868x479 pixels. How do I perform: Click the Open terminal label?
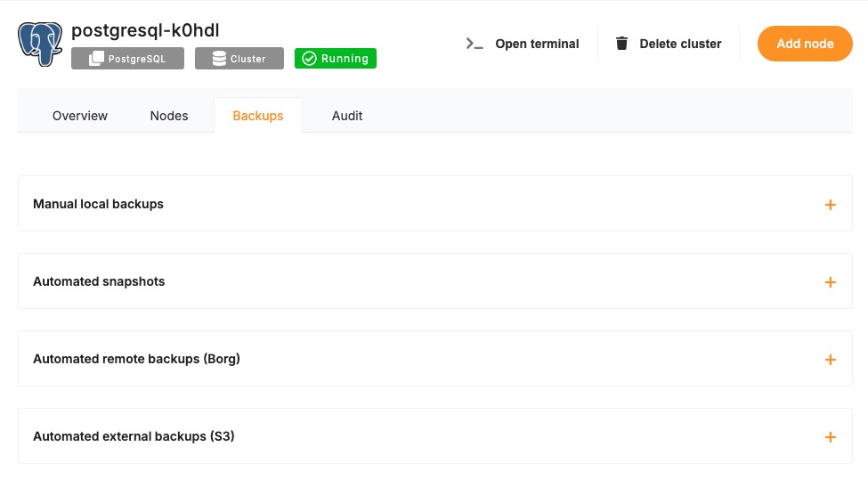pos(537,44)
